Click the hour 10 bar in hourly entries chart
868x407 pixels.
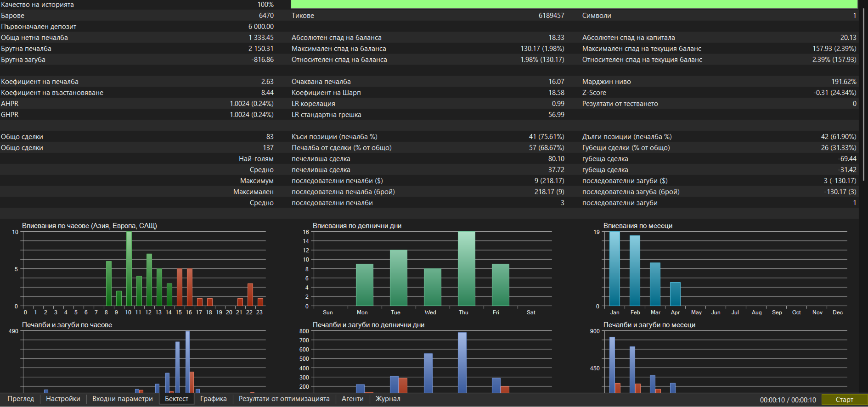[129, 269]
